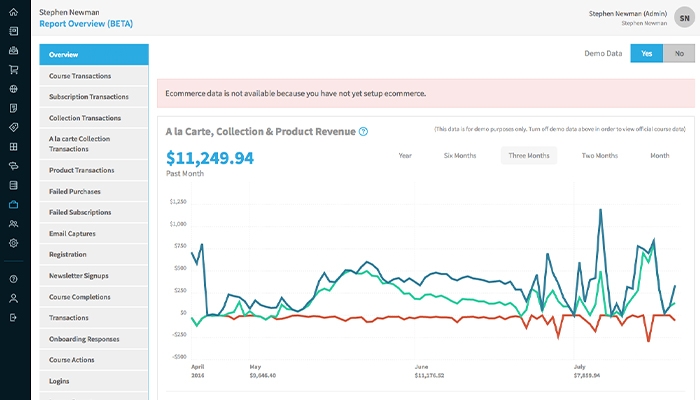Click the shopping cart sidebar icon

coord(14,69)
